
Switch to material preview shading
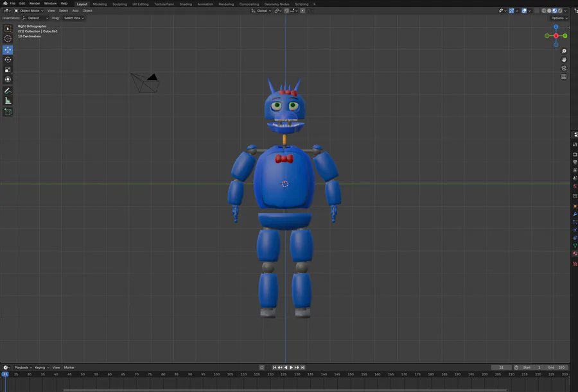pos(554,11)
